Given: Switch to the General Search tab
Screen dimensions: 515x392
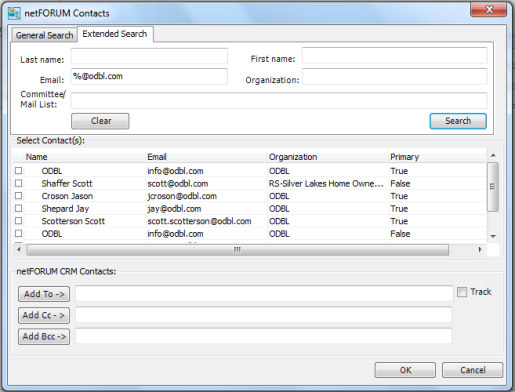Looking at the screenshot, I should point(44,35).
